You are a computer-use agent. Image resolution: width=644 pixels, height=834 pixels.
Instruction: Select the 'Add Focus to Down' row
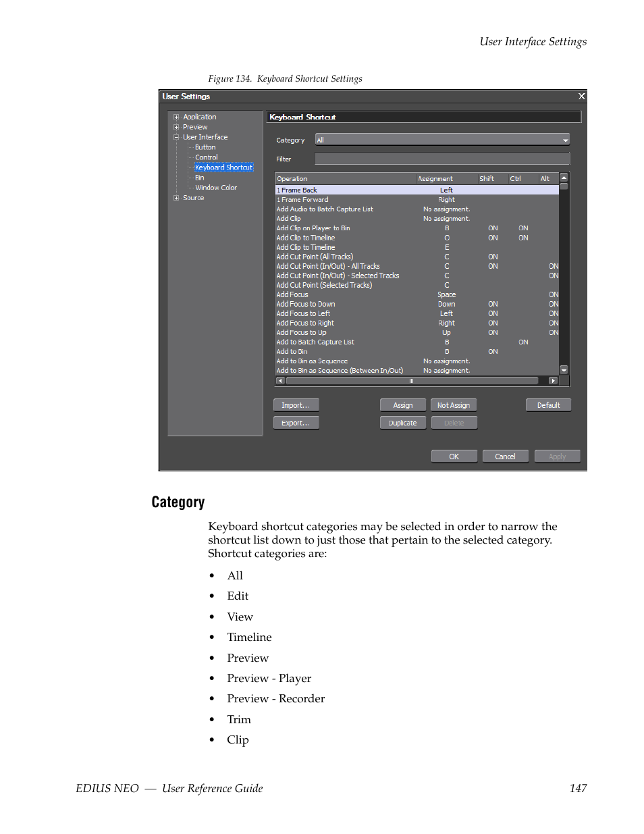point(417,304)
